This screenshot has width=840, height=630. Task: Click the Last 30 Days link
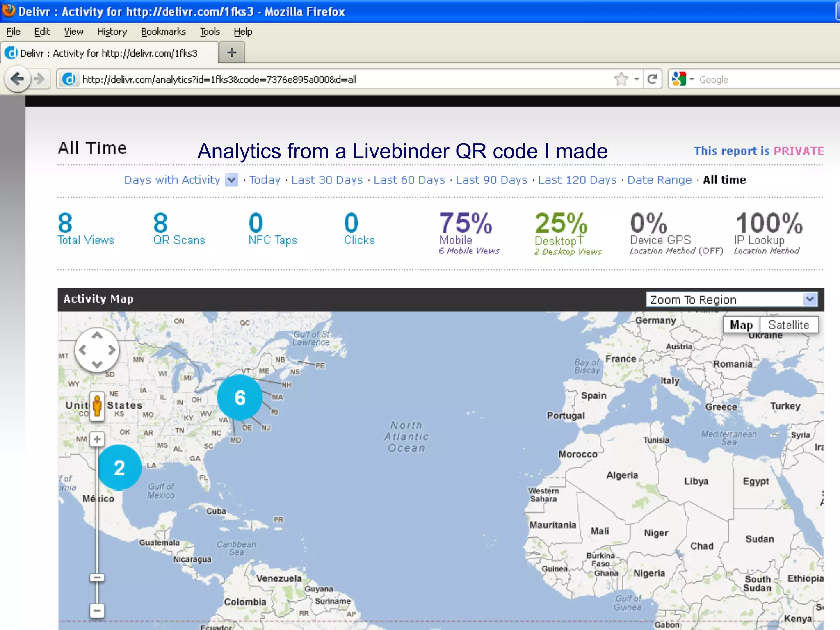click(327, 180)
